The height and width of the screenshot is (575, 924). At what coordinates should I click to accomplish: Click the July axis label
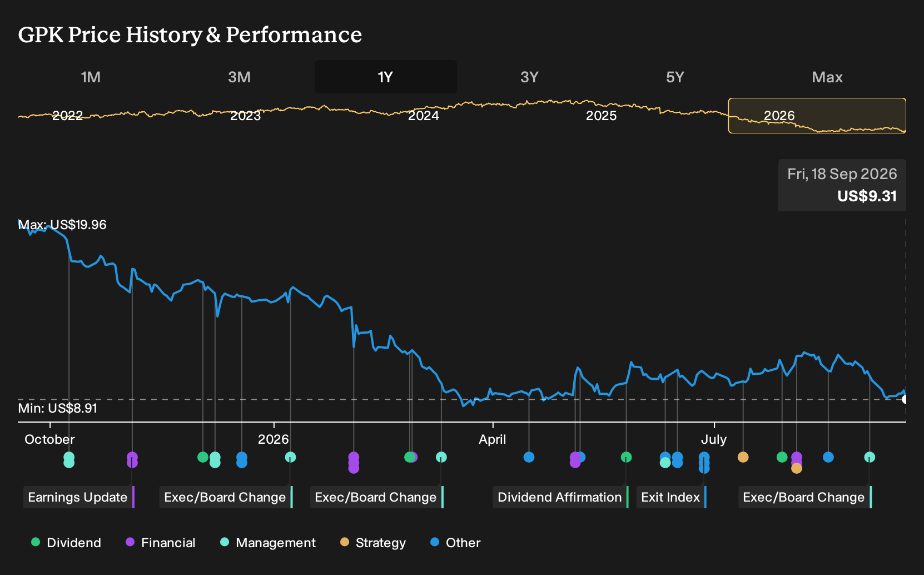(714, 439)
